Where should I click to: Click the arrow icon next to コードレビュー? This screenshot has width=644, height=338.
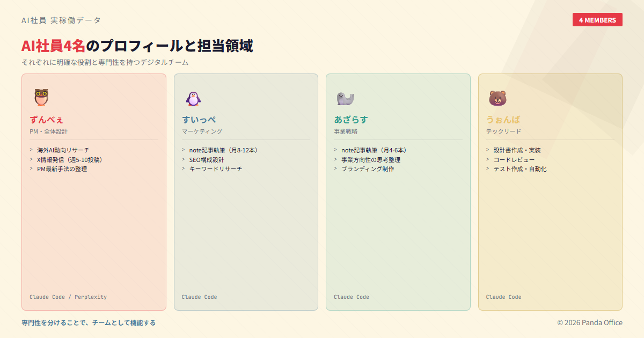(x=488, y=159)
